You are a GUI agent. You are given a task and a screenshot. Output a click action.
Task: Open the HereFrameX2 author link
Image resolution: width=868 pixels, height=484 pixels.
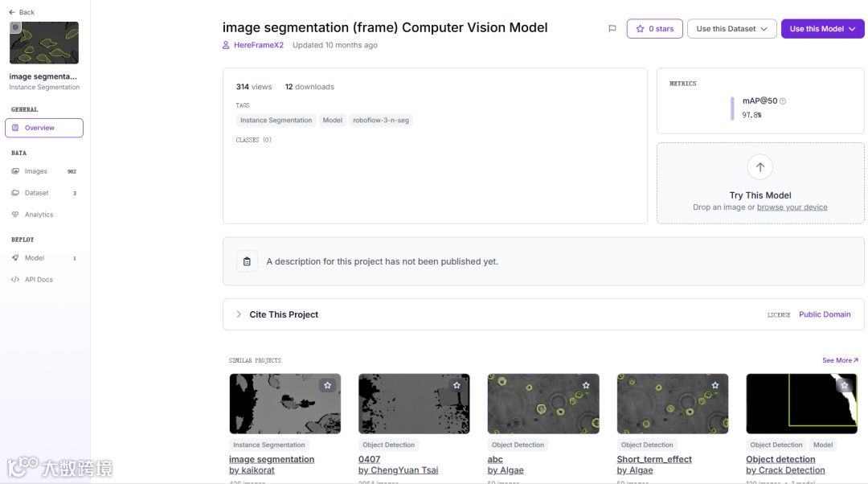click(258, 45)
